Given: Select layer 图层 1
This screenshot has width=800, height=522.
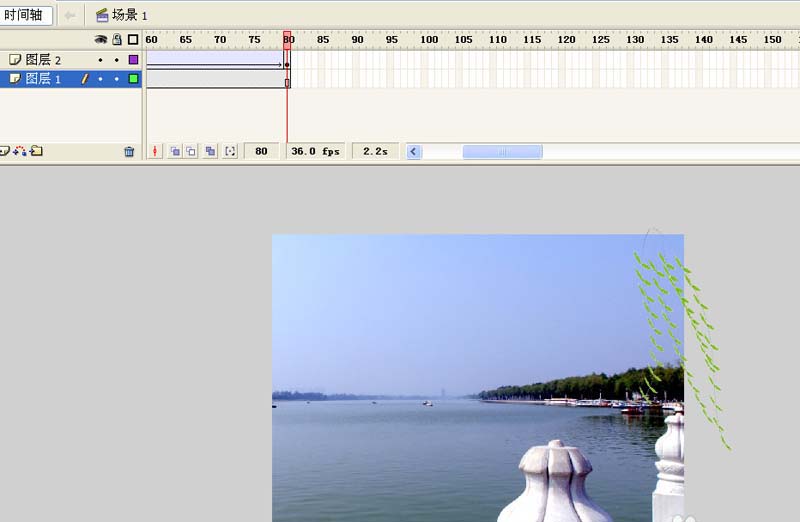Looking at the screenshot, I should tap(71, 79).
